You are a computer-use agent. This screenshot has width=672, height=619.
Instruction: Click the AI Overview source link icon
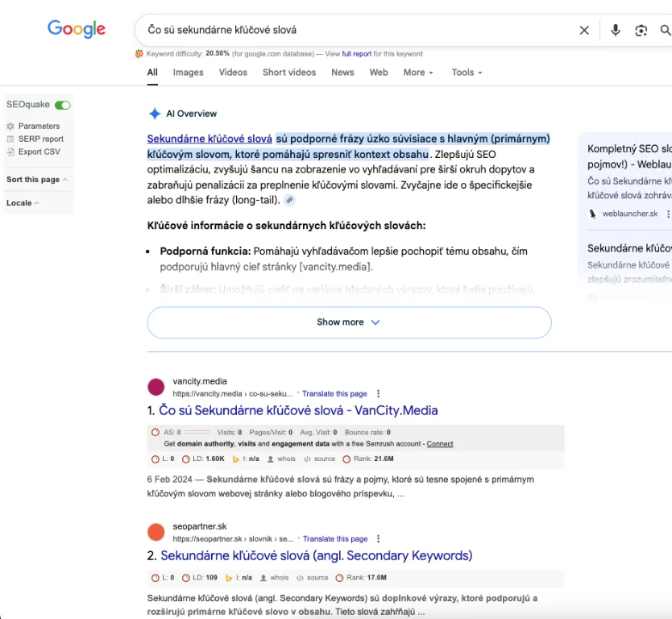point(290,200)
